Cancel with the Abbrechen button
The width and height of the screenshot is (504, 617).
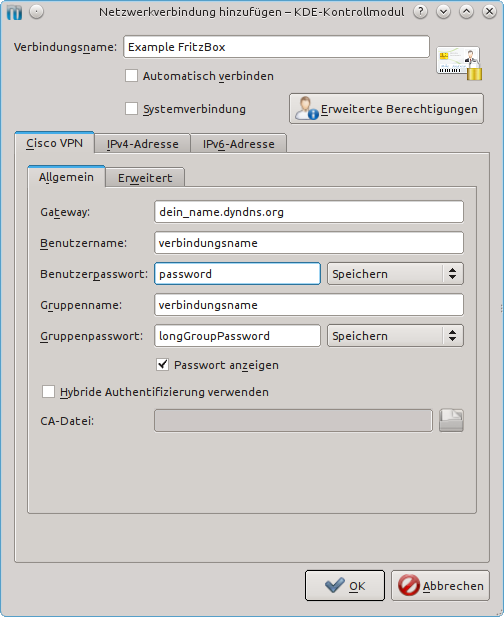440,586
